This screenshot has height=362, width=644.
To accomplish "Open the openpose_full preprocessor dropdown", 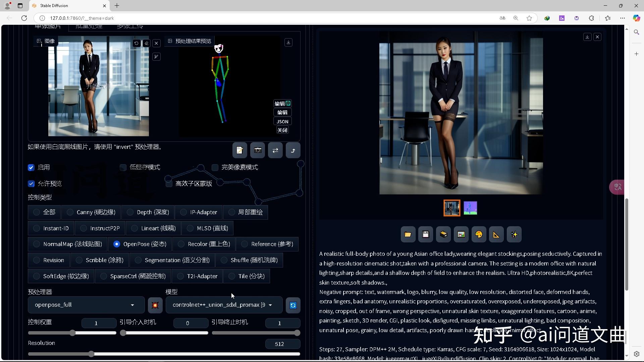I will (86, 305).
